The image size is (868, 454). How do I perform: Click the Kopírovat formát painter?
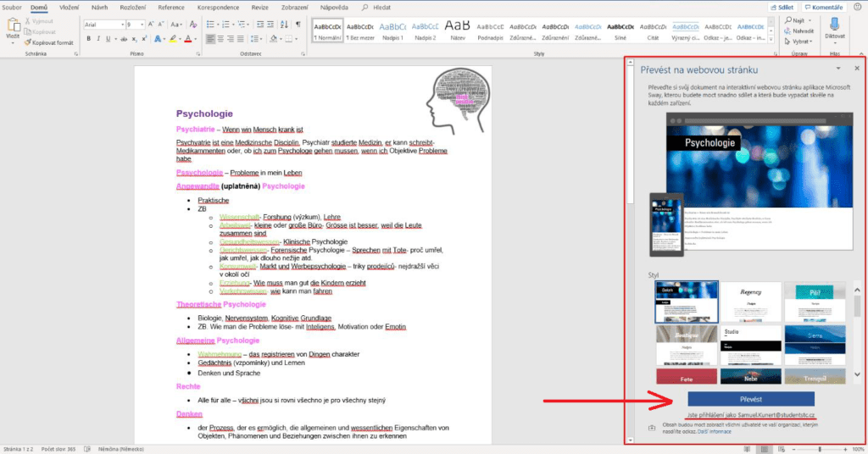[48, 42]
